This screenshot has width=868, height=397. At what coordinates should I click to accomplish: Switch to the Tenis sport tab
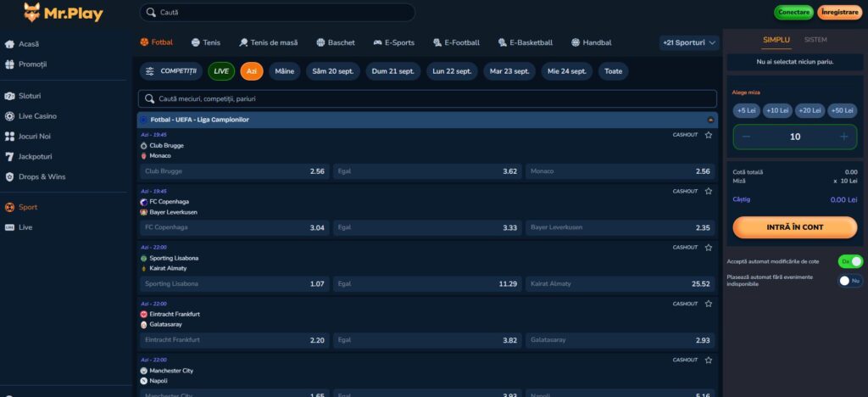point(206,42)
